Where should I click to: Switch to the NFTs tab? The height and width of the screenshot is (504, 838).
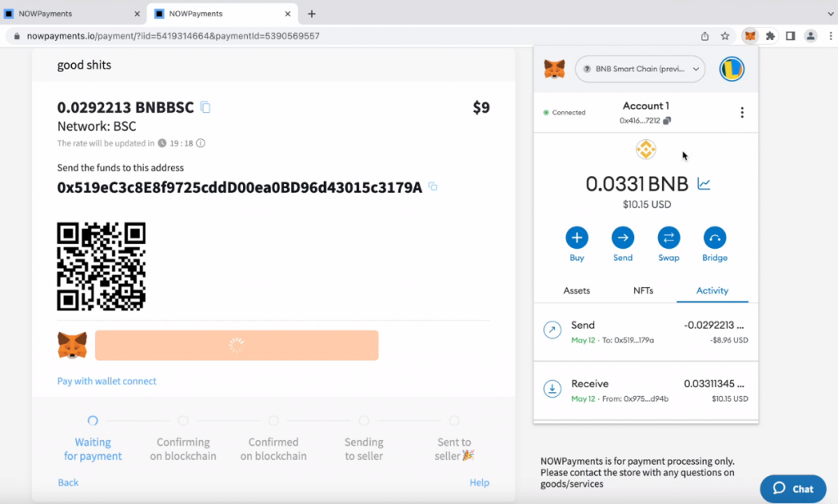click(643, 290)
